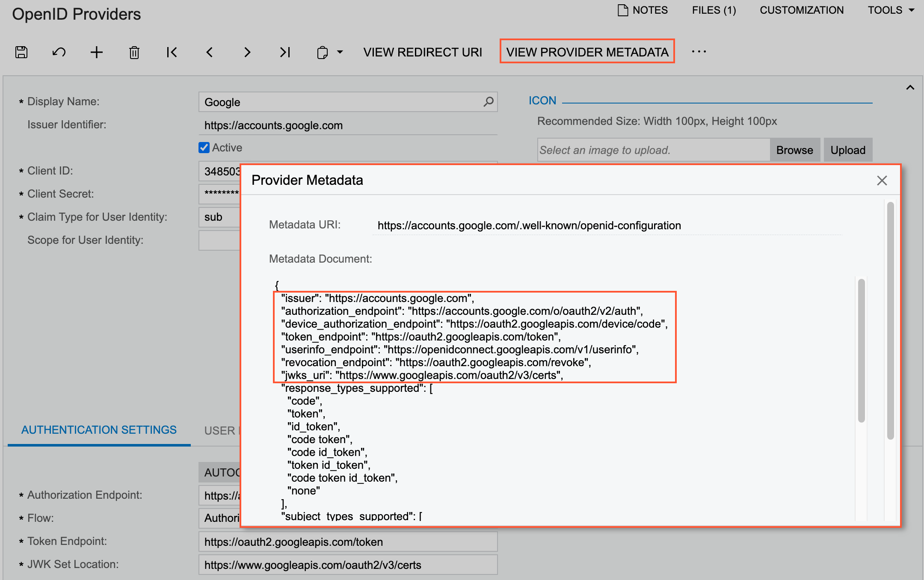Go to first record icon
Screen dimensions: 924x580
(172, 52)
